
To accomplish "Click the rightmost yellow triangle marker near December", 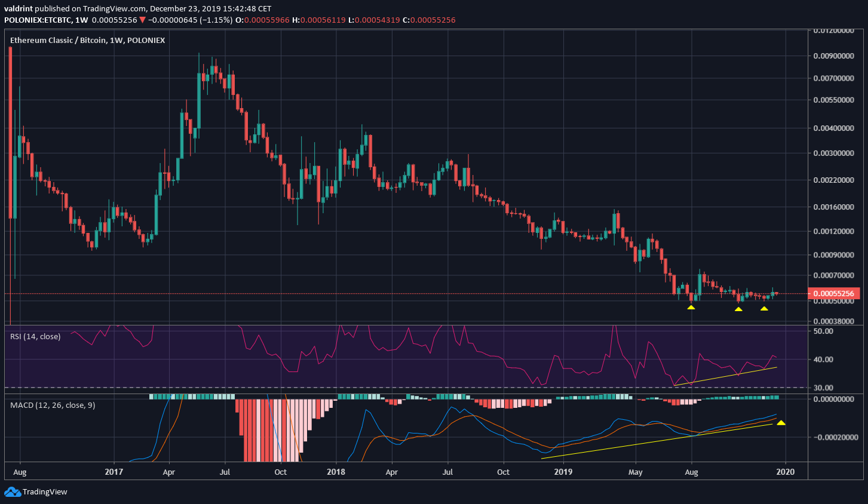I will [x=763, y=309].
